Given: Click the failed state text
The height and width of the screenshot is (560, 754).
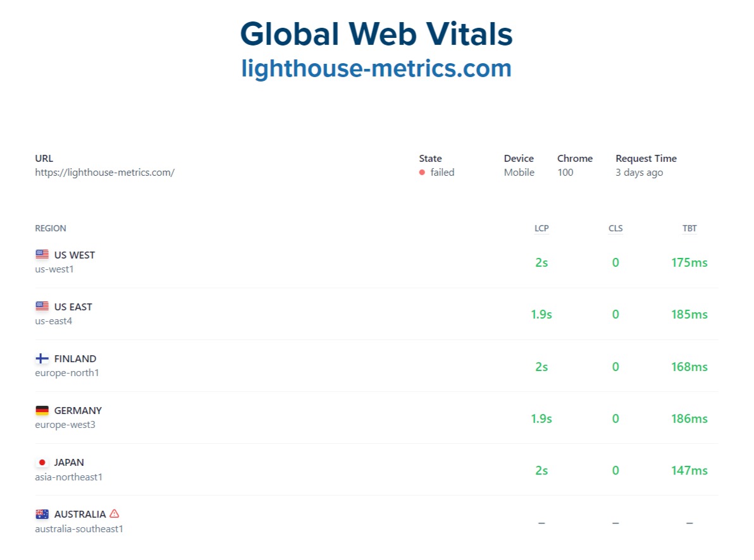Looking at the screenshot, I should [x=442, y=172].
